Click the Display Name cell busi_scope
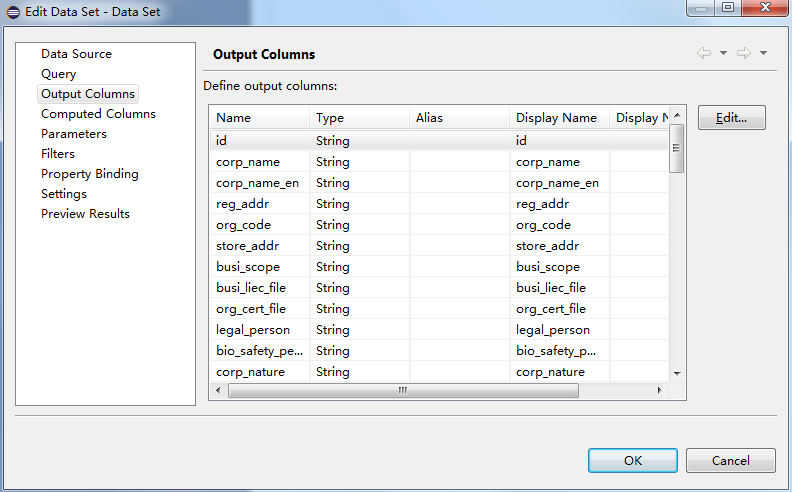The width and height of the screenshot is (792, 492). pyautogui.click(x=560, y=267)
